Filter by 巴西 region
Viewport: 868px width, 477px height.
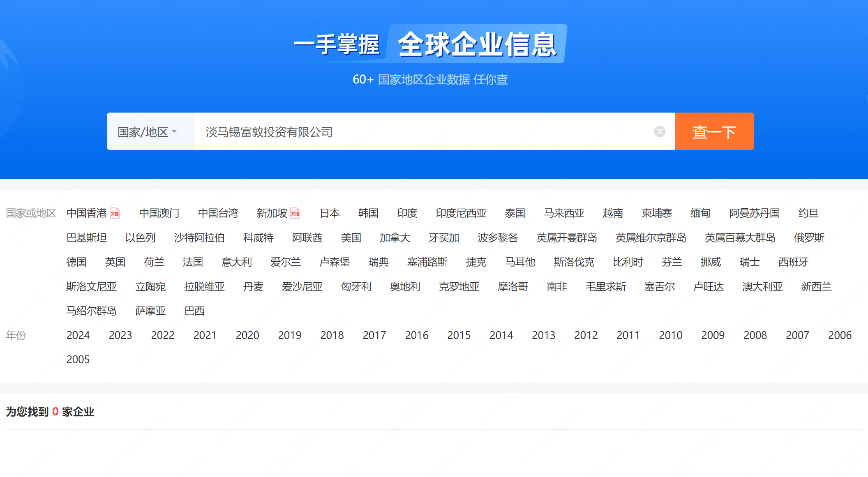(194, 311)
